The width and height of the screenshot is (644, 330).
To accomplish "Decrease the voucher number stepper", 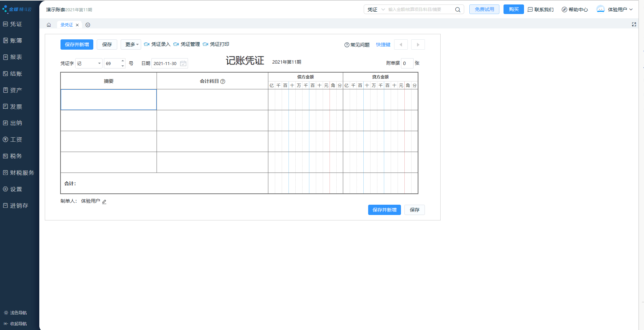I will [x=123, y=66].
